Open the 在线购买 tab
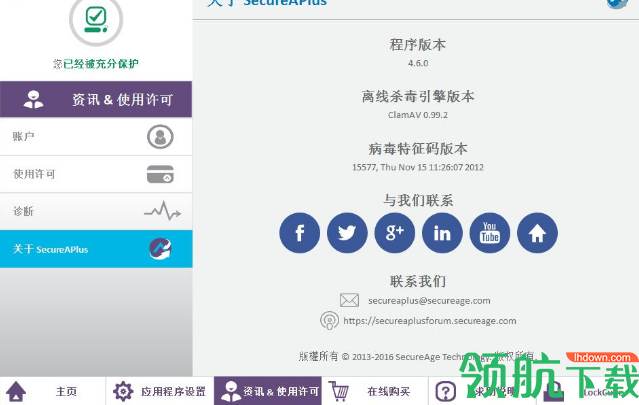The width and height of the screenshot is (639, 405). (375, 391)
